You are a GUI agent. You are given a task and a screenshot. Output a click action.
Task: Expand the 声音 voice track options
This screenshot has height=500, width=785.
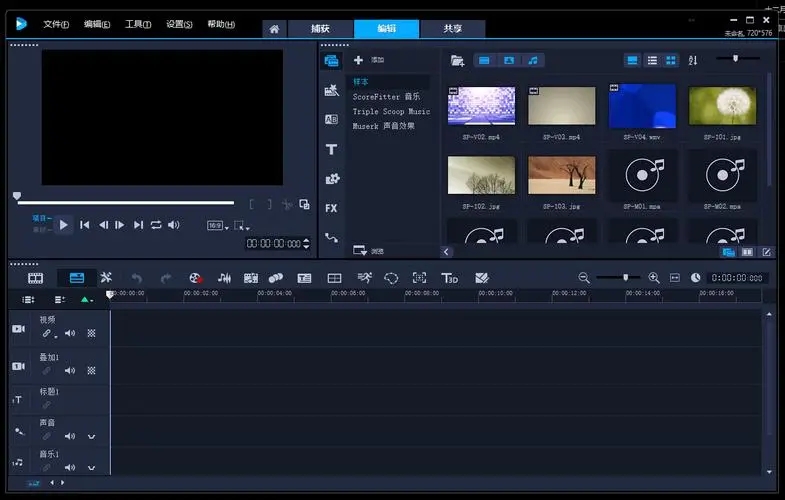pyautogui.click(x=91, y=436)
